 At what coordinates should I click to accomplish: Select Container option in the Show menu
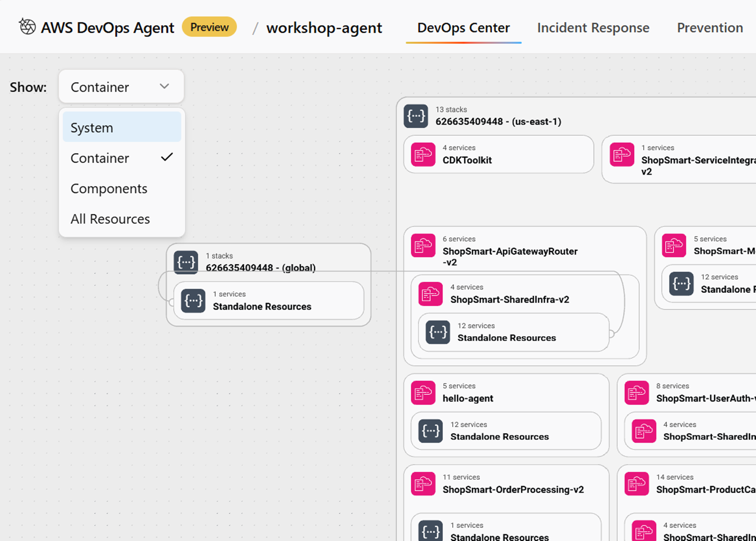pos(122,158)
